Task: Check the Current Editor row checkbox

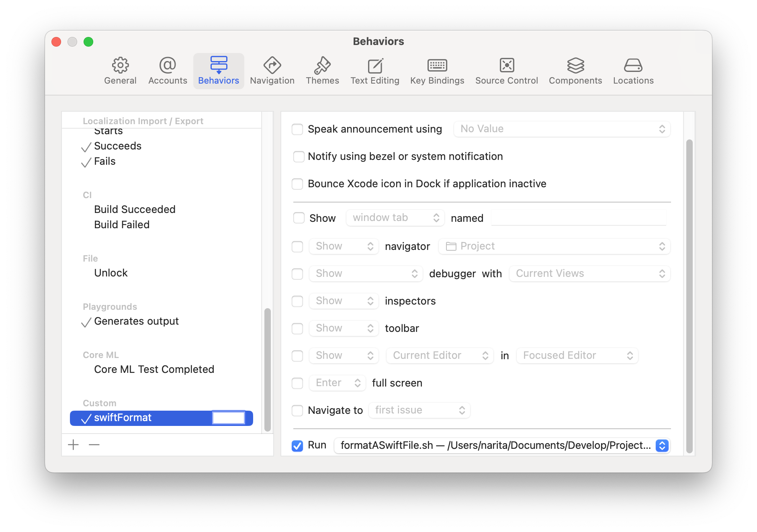Action: (x=297, y=356)
